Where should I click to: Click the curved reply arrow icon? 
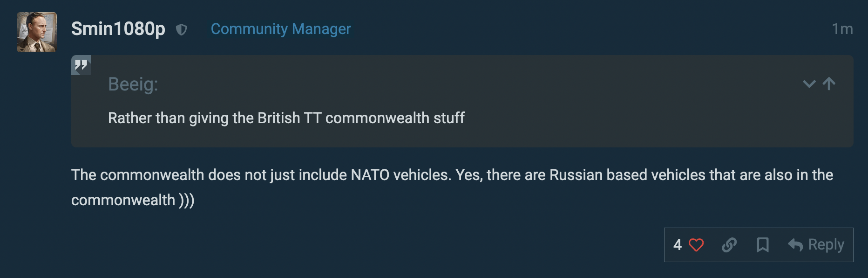coord(795,245)
